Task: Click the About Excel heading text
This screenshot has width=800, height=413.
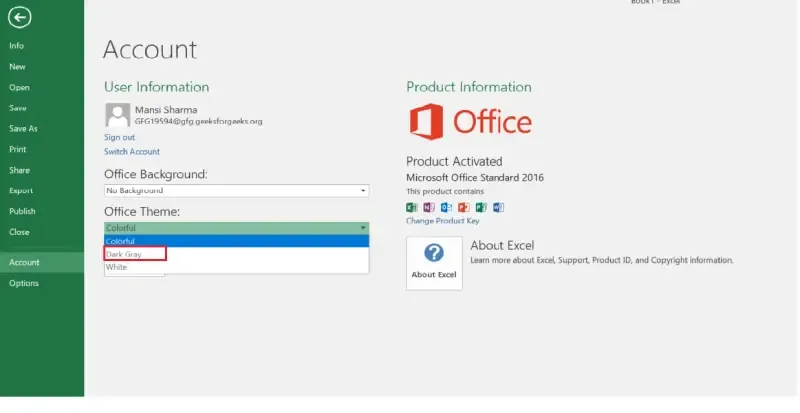Action: [x=502, y=246]
